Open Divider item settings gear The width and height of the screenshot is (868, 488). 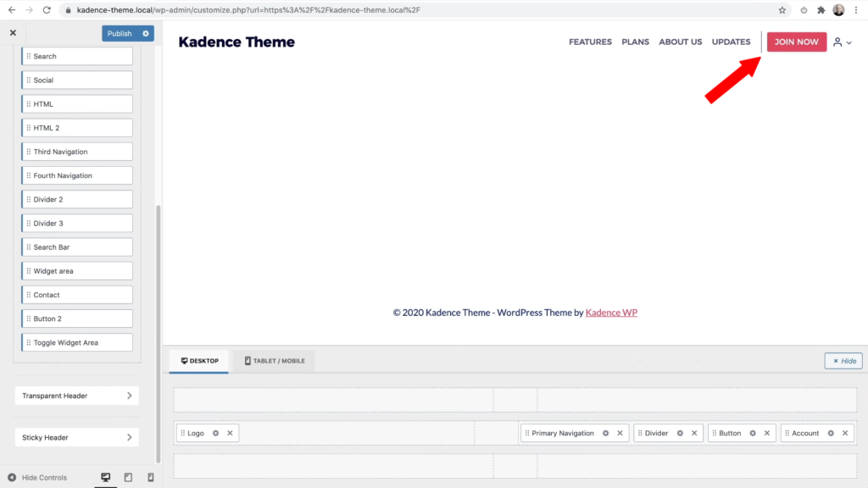pyautogui.click(x=680, y=433)
